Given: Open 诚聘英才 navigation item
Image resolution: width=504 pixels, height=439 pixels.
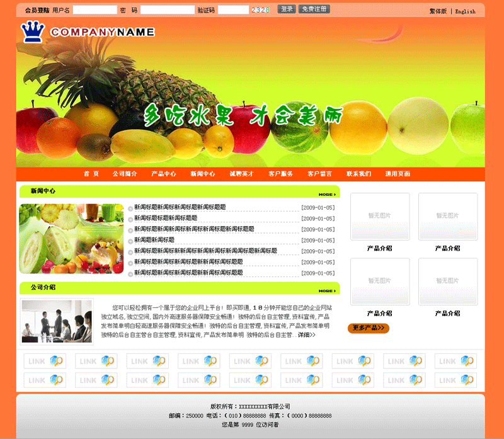Looking at the screenshot, I should click(x=241, y=174).
